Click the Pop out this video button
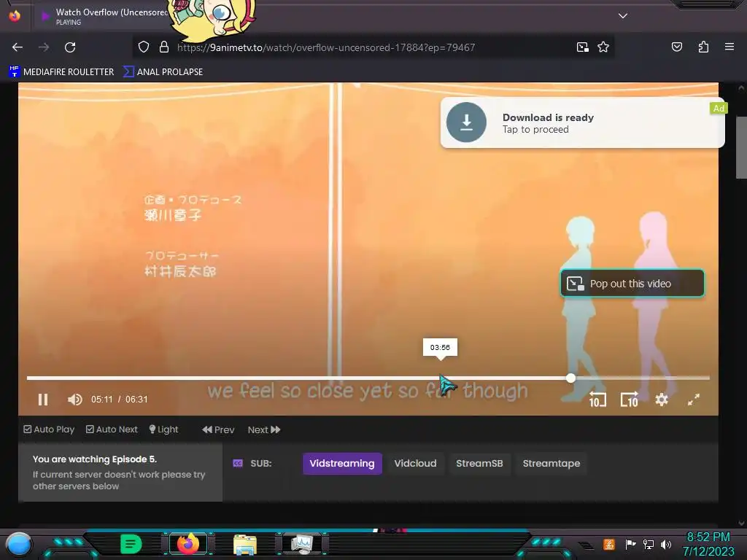The height and width of the screenshot is (560, 747). 632,284
